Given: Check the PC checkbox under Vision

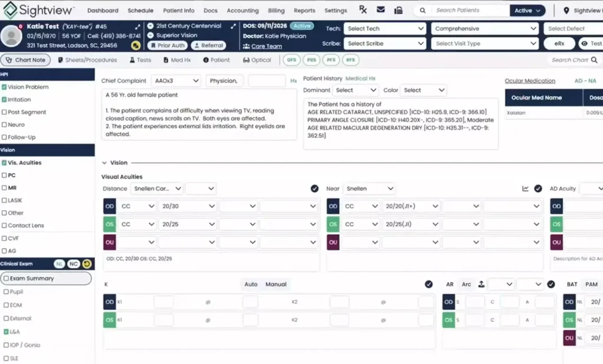Looking at the screenshot, I should click(4, 175).
